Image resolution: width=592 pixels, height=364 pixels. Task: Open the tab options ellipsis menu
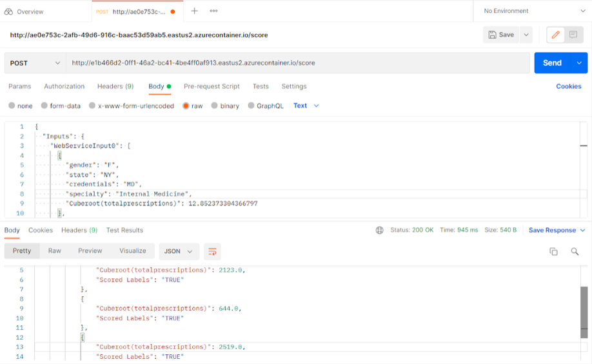pyautogui.click(x=213, y=11)
